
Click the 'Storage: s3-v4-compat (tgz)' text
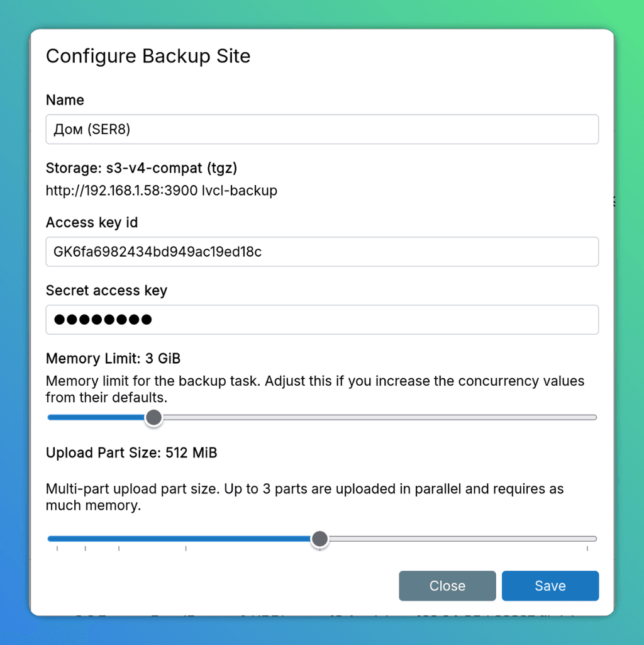[x=142, y=168]
